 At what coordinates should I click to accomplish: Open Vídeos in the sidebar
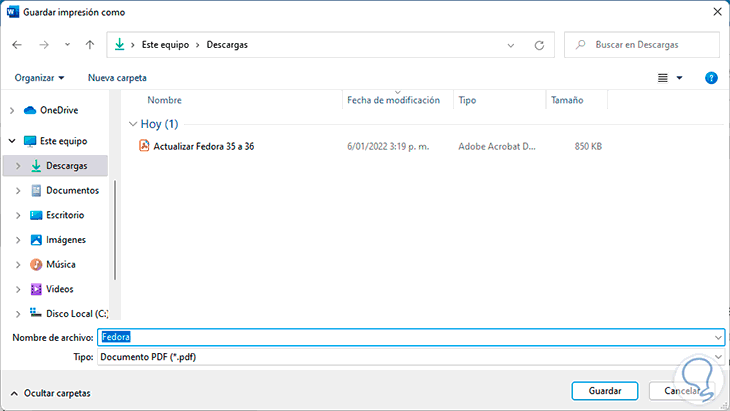coord(60,289)
